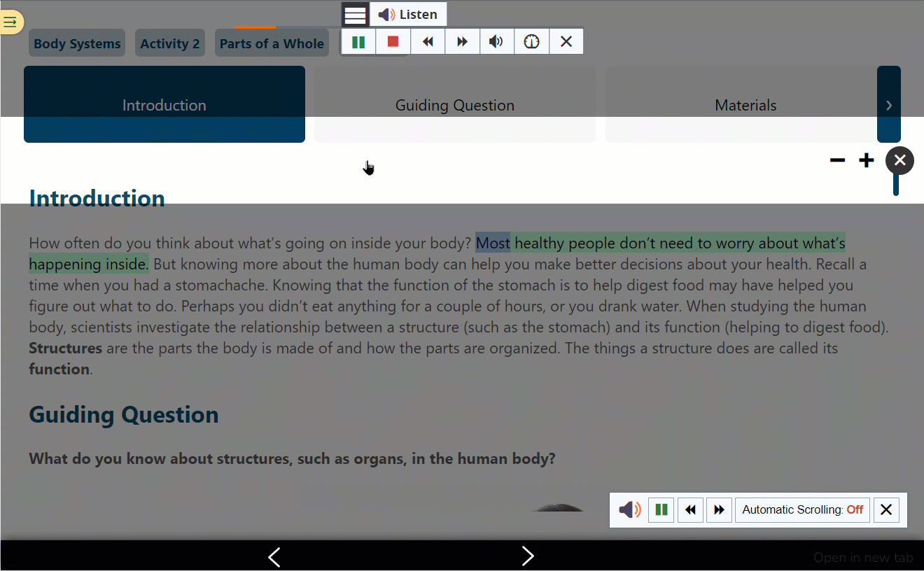Skip forward in the bottom floating player
924x571 pixels.
click(x=719, y=510)
